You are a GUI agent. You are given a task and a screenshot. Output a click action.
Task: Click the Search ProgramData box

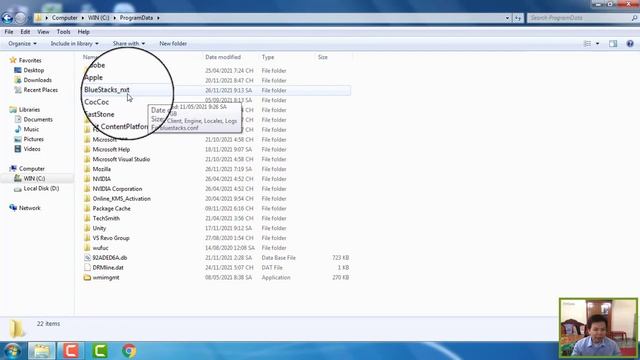coord(582,18)
